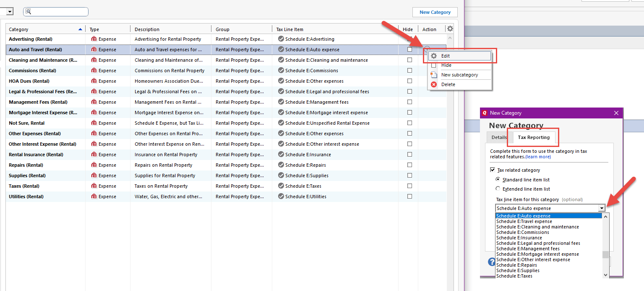This screenshot has width=644, height=291.
Task: Select Delete in the context menu
Action: coord(460,84)
